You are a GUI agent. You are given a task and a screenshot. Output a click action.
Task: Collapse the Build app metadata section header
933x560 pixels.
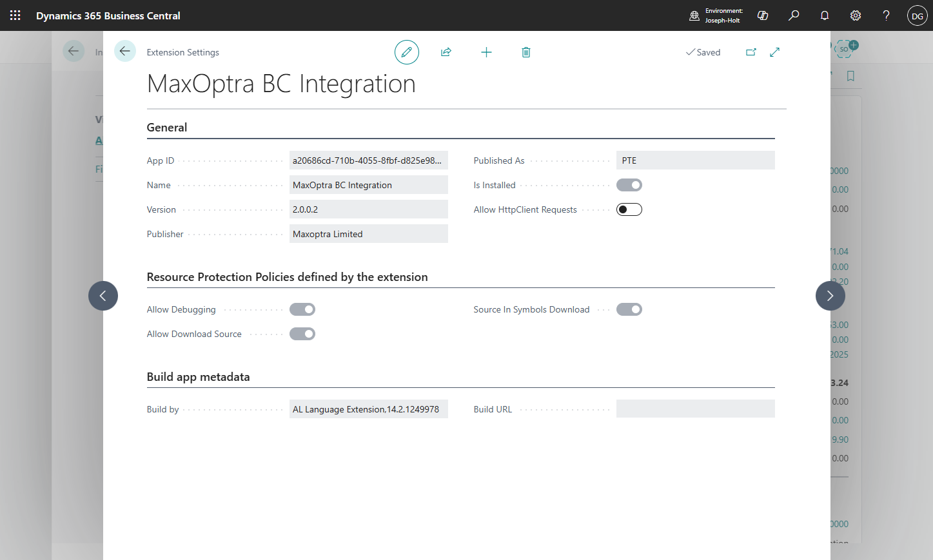coord(199,377)
